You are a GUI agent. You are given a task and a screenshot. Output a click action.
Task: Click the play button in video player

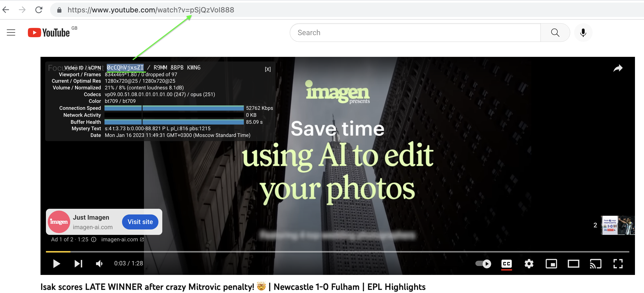click(56, 264)
